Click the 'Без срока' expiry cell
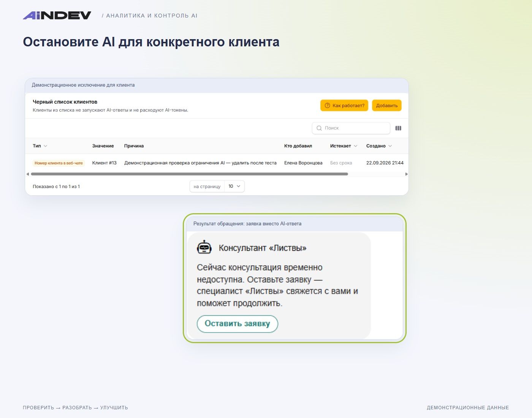The image size is (532, 418). pos(341,163)
